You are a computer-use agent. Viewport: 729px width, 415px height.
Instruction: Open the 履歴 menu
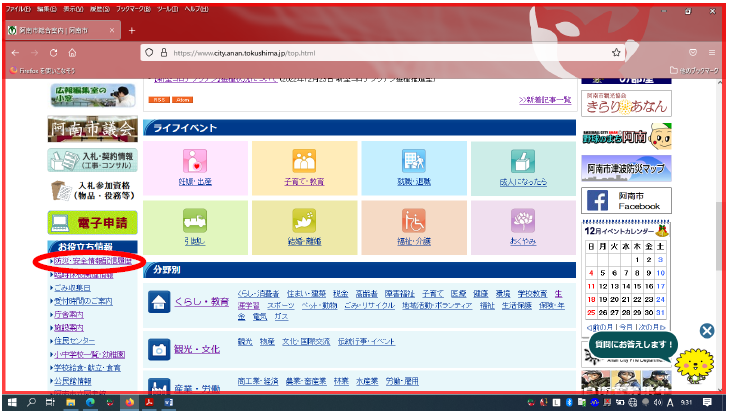click(x=100, y=9)
